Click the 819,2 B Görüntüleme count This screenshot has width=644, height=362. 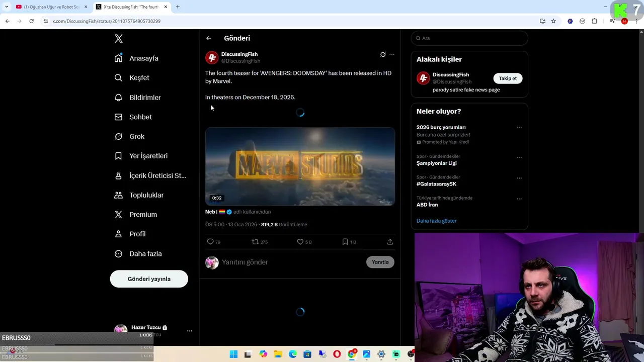pos(284,225)
